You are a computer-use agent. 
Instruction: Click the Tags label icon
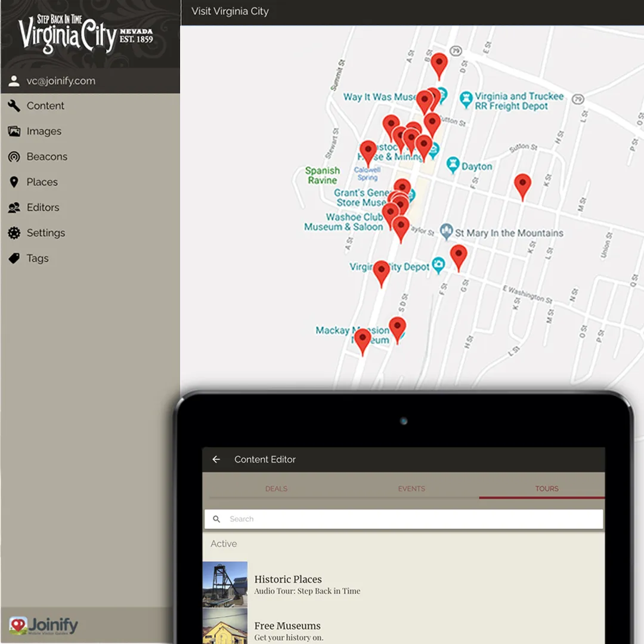(x=14, y=258)
